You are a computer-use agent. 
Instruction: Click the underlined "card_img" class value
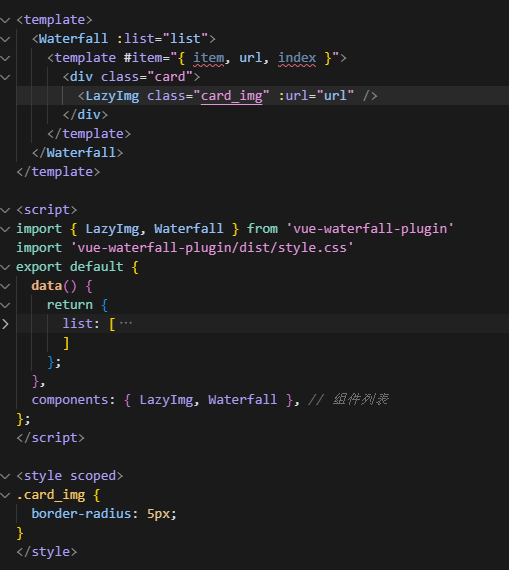coord(232,96)
